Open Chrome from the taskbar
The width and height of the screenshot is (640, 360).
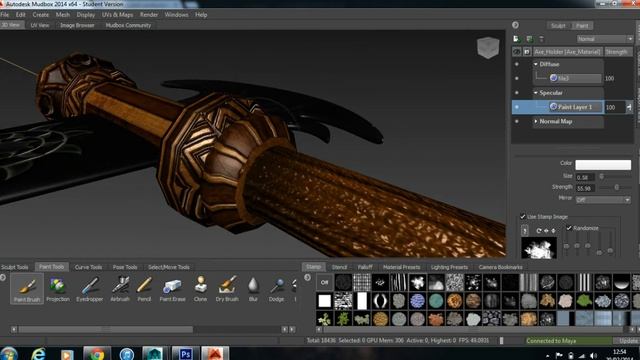[97, 353]
